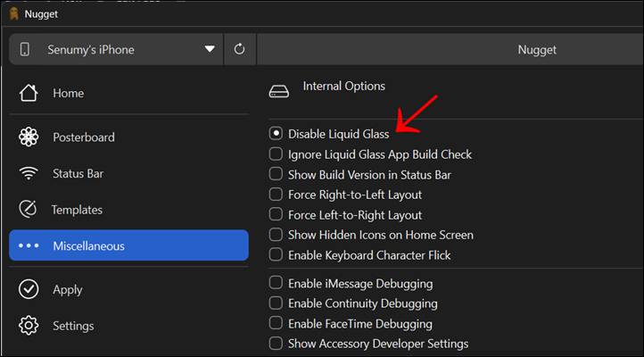
Task: Click the Templates compass icon
Action: tap(29, 210)
